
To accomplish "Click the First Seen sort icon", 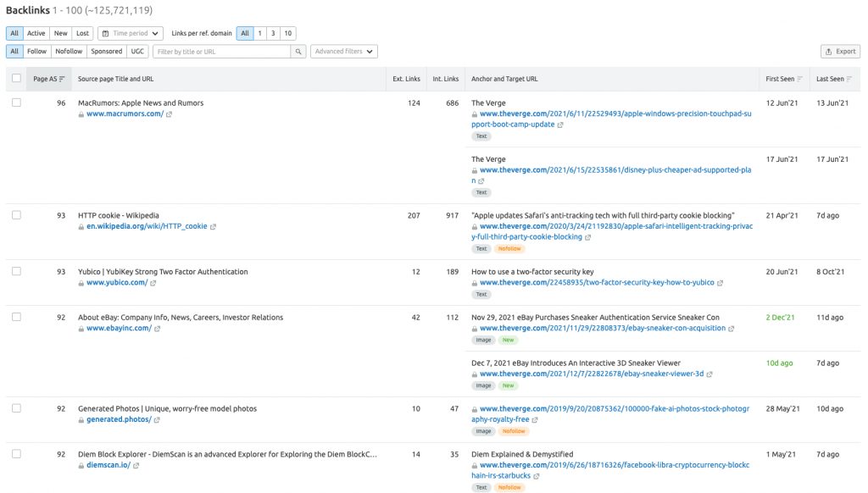I will point(799,79).
